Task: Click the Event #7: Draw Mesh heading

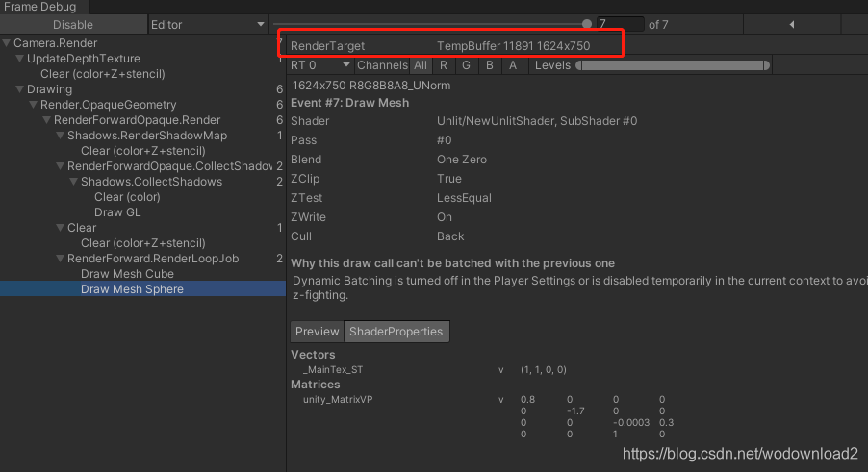Action: (350, 103)
